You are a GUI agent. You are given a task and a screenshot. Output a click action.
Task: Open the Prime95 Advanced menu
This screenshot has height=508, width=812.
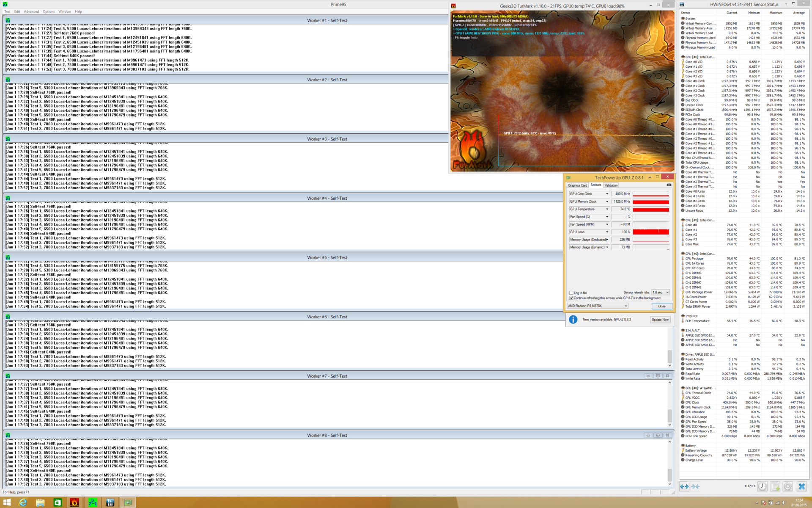click(x=31, y=11)
